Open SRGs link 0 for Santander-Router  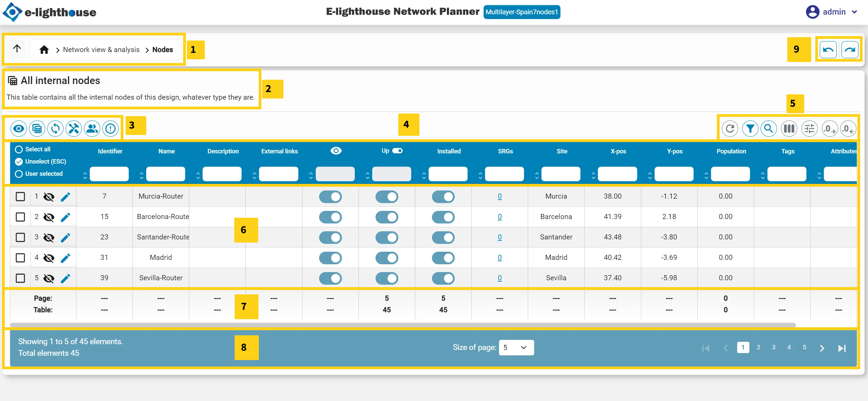point(500,237)
